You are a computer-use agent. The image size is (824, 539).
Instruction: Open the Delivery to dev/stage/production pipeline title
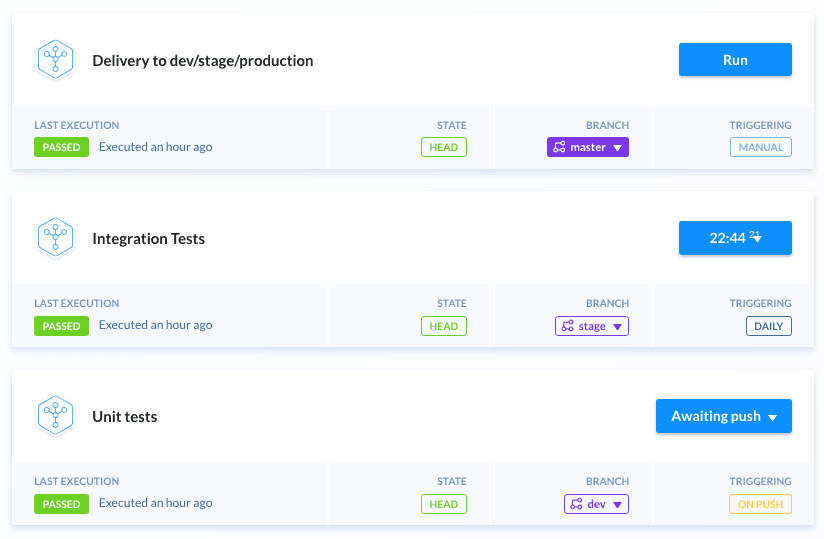tap(203, 61)
